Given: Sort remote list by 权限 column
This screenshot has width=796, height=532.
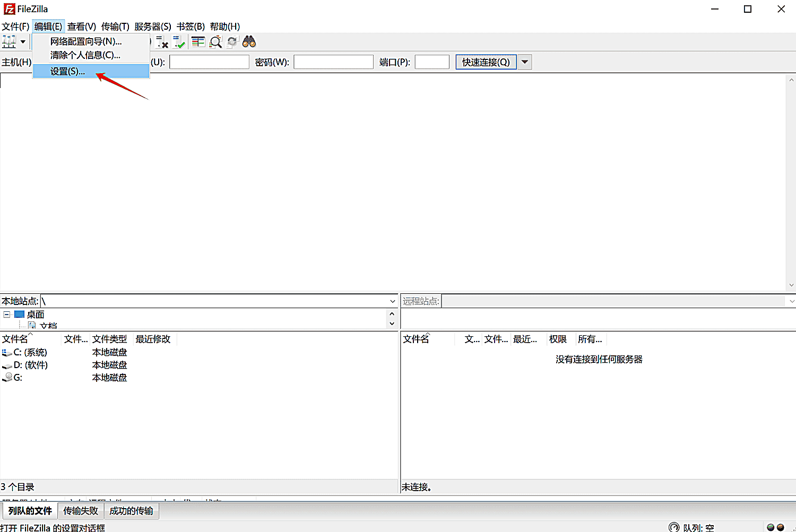Looking at the screenshot, I should (x=558, y=339).
